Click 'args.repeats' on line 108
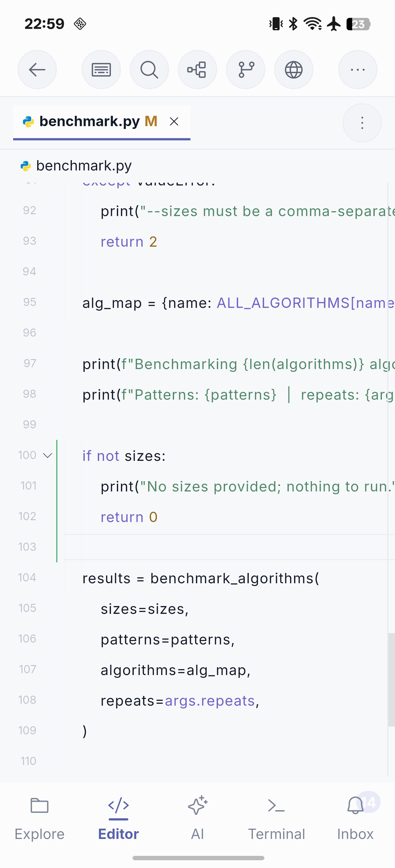Image resolution: width=395 pixels, height=868 pixels. 210,701
